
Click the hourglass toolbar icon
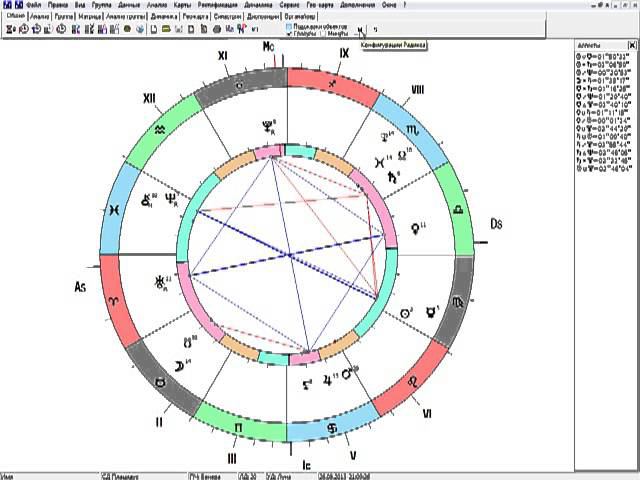click(x=11, y=29)
